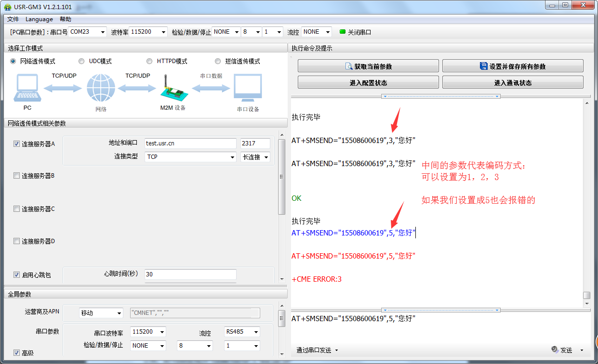Image resolution: width=598 pixels, height=364 pixels.
Task: Click the test.usr.cn address input field
Action: 190,143
